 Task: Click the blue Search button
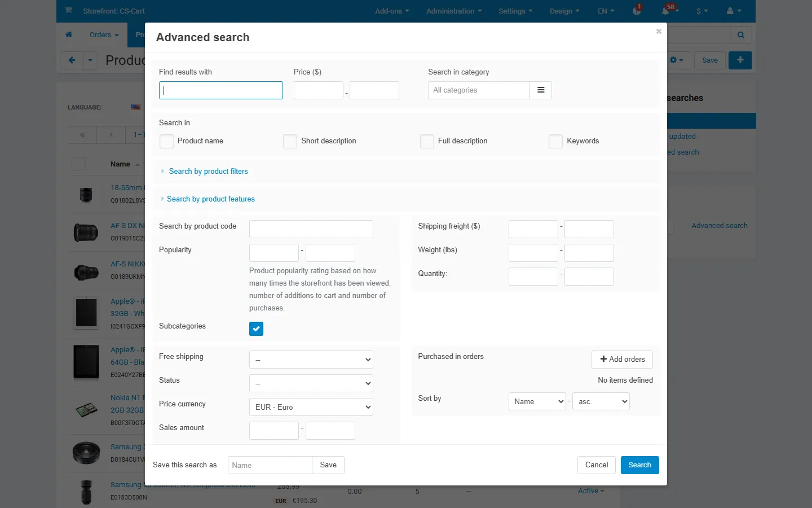[x=640, y=465]
